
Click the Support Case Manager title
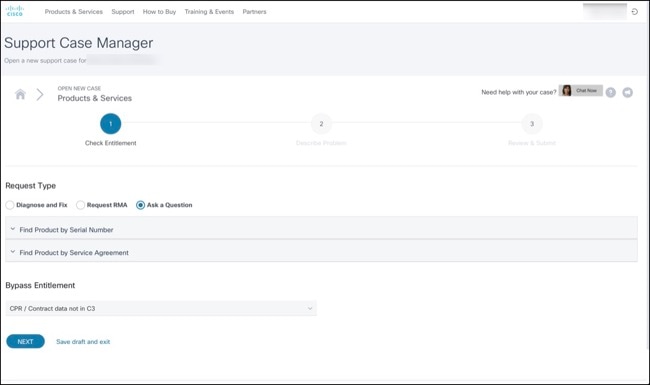(78, 43)
